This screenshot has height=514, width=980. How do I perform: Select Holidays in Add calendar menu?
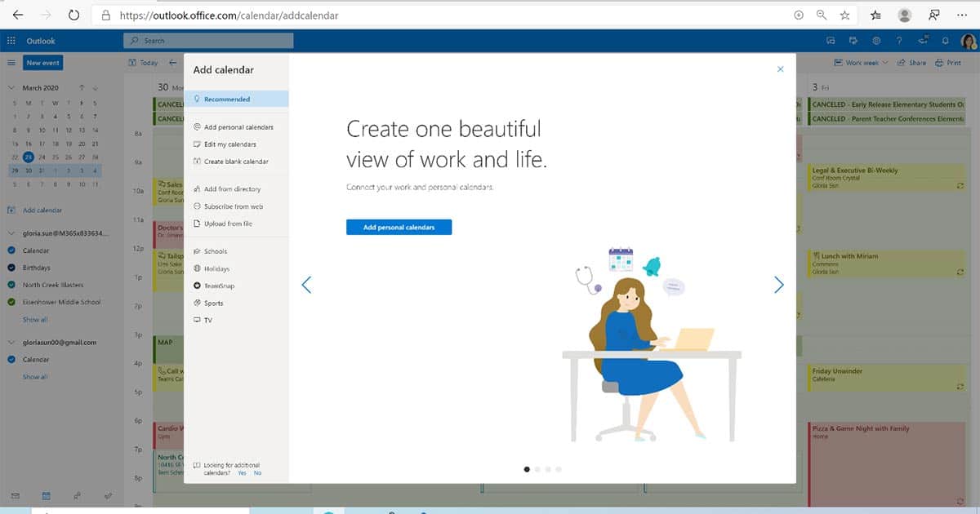(x=216, y=268)
